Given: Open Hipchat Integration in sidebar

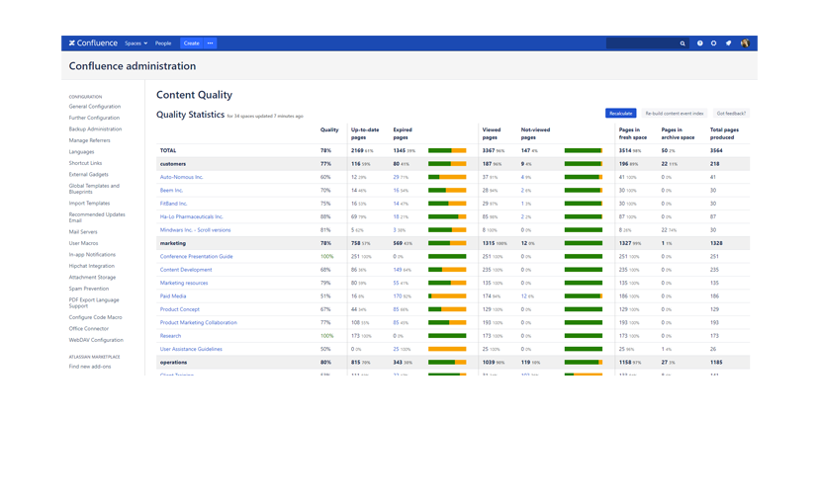Looking at the screenshot, I should coord(91,266).
